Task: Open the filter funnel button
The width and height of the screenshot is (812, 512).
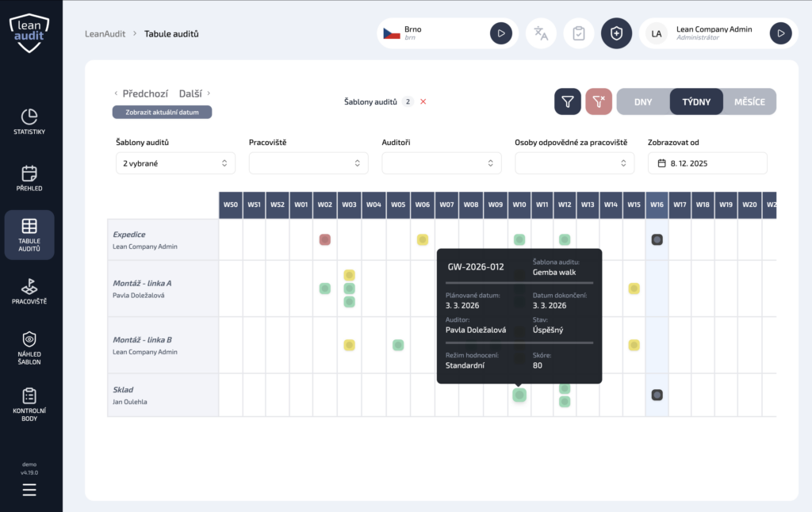Action: (x=568, y=101)
